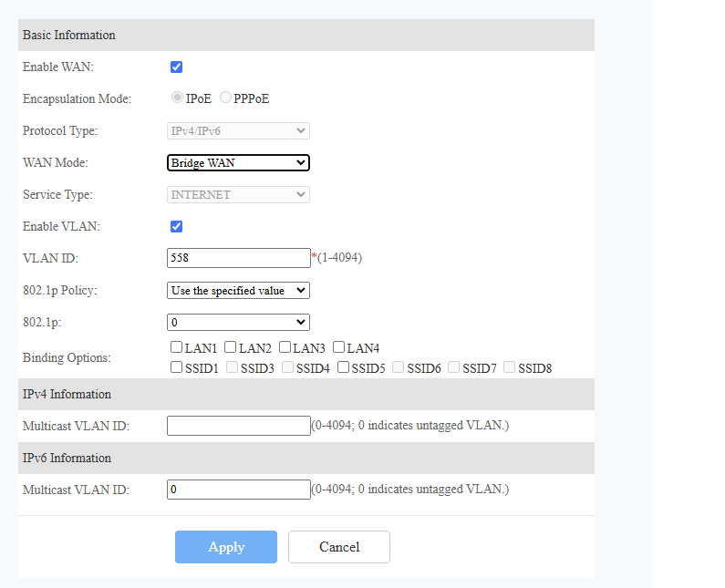This screenshot has height=588, width=725.
Task: Toggle the Enable VLAN checkbox
Action: [176, 226]
